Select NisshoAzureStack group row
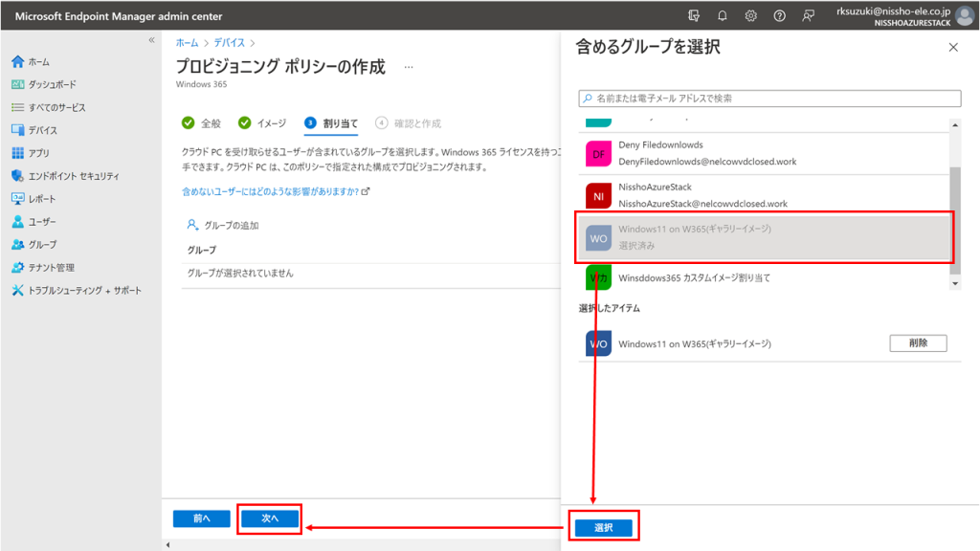Viewport: 980px width, 551px height. [x=764, y=195]
